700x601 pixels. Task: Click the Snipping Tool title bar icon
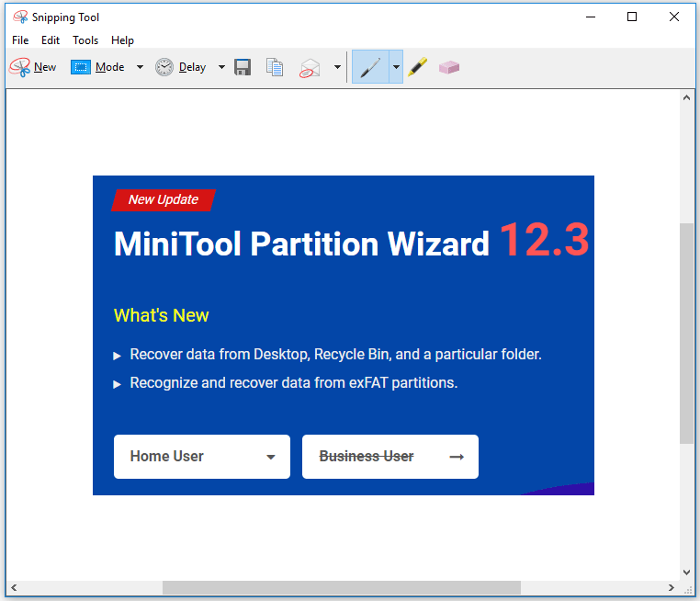tap(20, 17)
